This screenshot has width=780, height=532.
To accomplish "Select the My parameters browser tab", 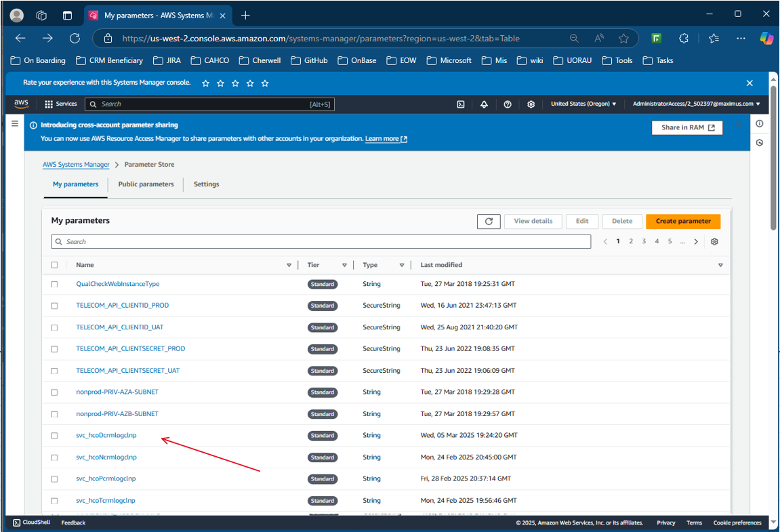I will 157,16.
